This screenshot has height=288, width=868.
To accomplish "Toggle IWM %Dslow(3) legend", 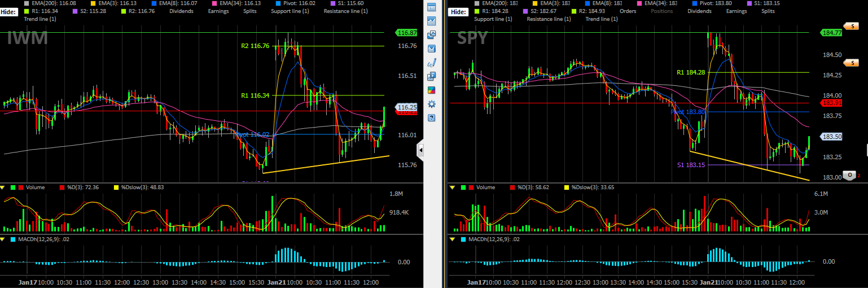I will [139, 187].
